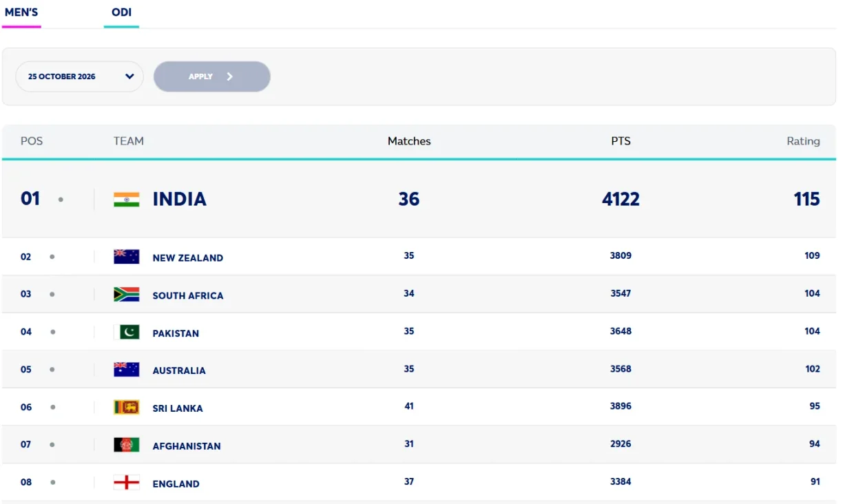Click the position number 08

click(25, 483)
